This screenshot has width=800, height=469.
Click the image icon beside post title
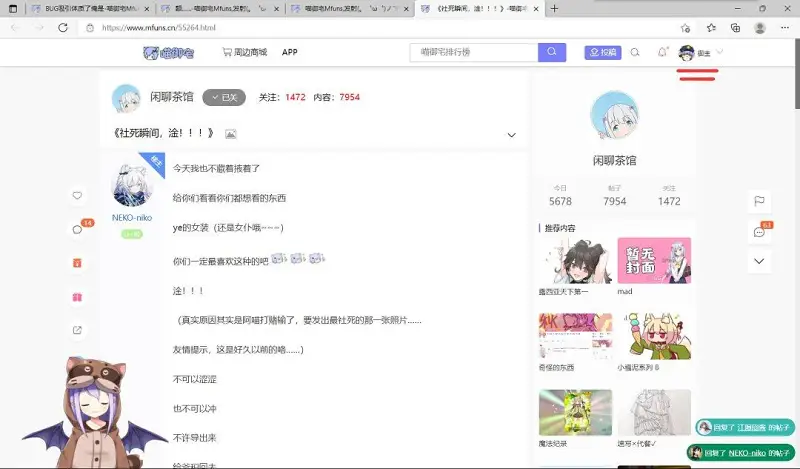tap(231, 134)
